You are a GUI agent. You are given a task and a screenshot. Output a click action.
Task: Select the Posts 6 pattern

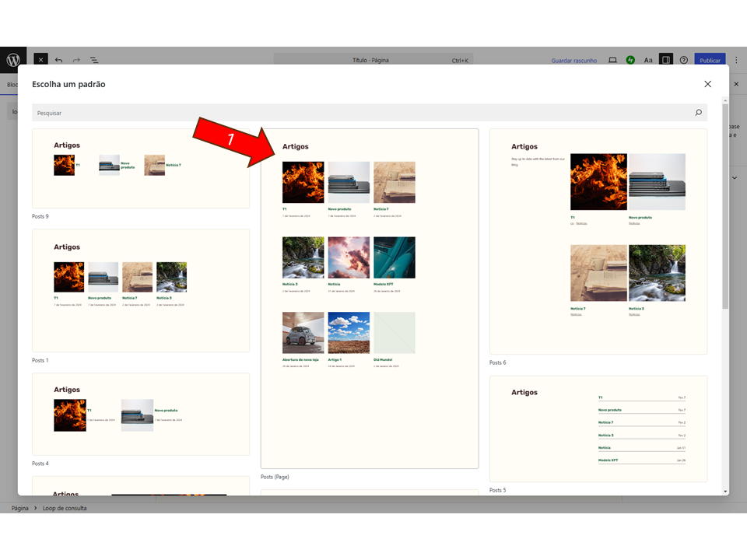[598, 241]
